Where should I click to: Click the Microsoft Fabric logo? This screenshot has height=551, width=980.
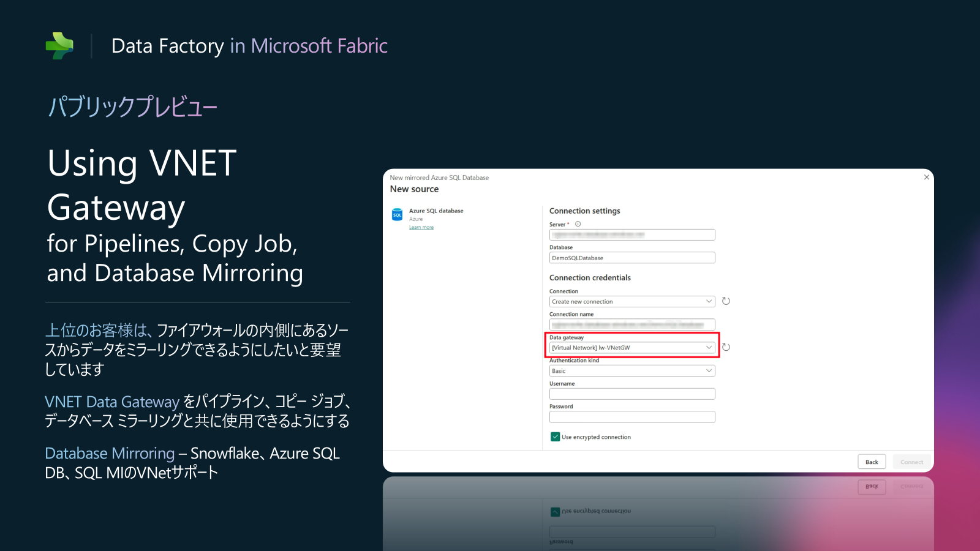coord(59,46)
